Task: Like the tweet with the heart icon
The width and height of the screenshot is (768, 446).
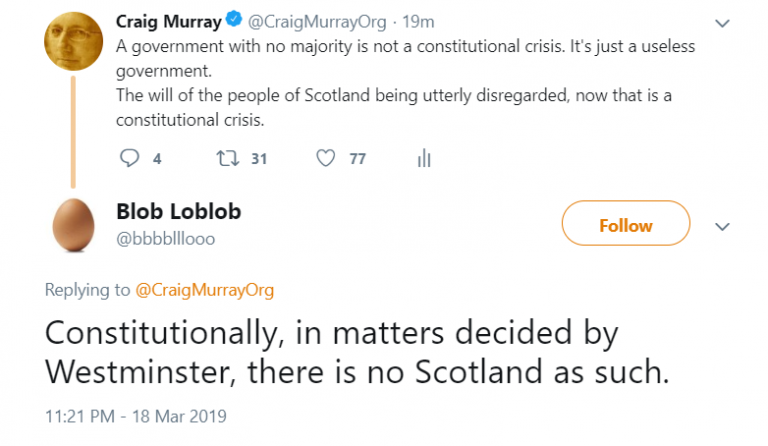Action: [x=324, y=158]
